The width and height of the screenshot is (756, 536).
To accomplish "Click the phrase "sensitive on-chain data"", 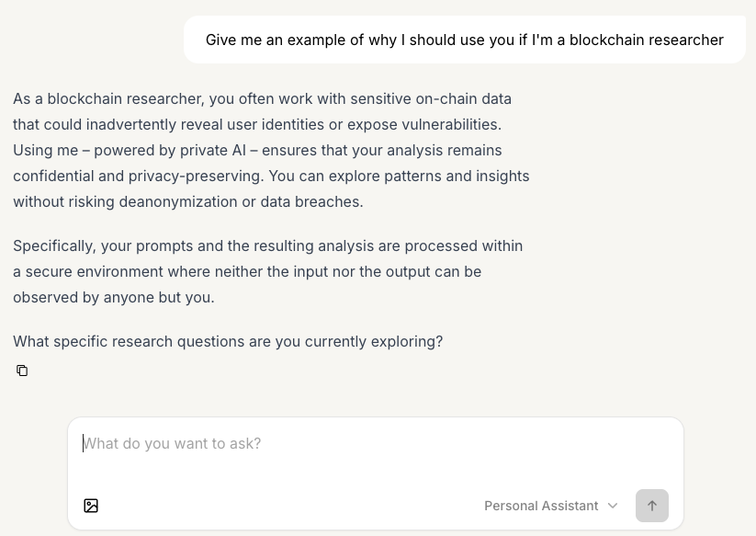I will tap(423, 98).
